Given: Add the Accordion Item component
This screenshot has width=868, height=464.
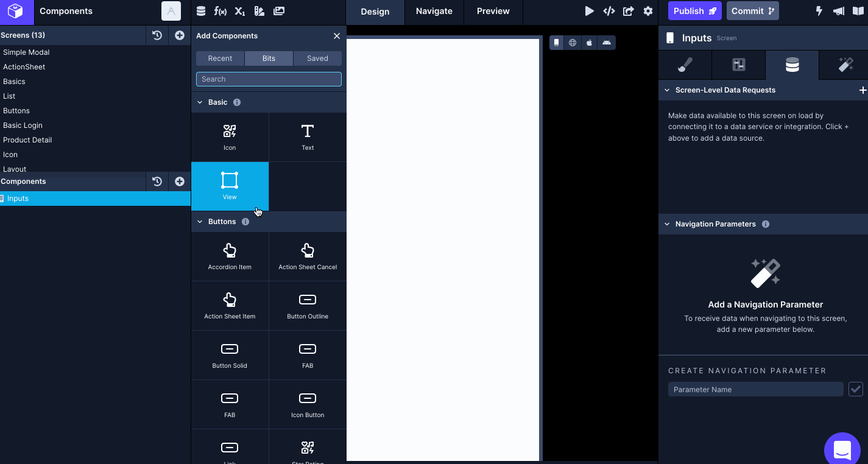Looking at the screenshot, I should click(x=230, y=256).
